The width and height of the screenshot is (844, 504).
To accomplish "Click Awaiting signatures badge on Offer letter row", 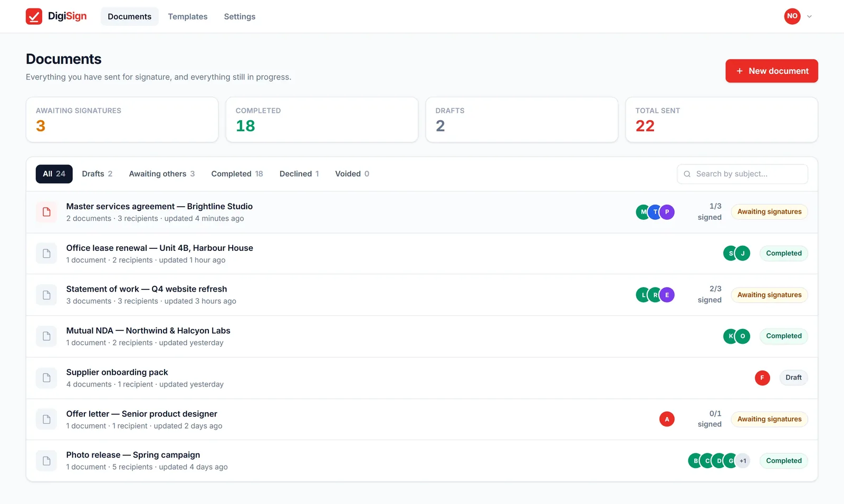I will point(769,419).
